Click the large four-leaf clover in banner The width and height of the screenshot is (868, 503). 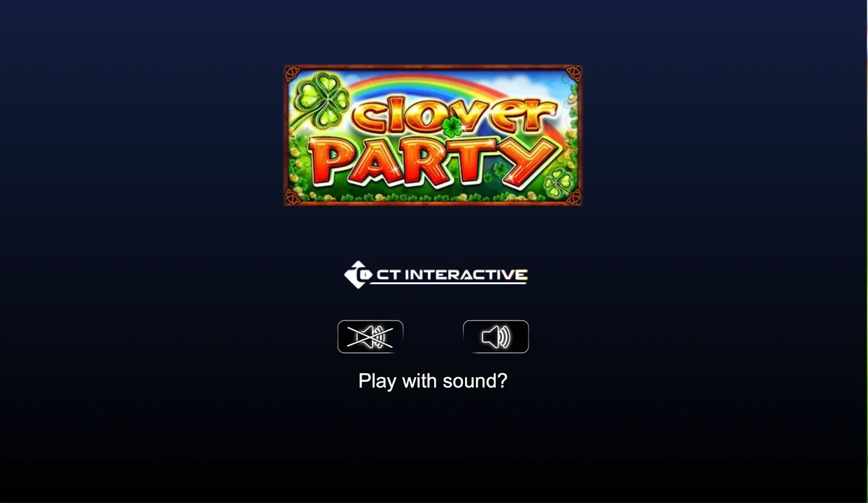(321, 100)
